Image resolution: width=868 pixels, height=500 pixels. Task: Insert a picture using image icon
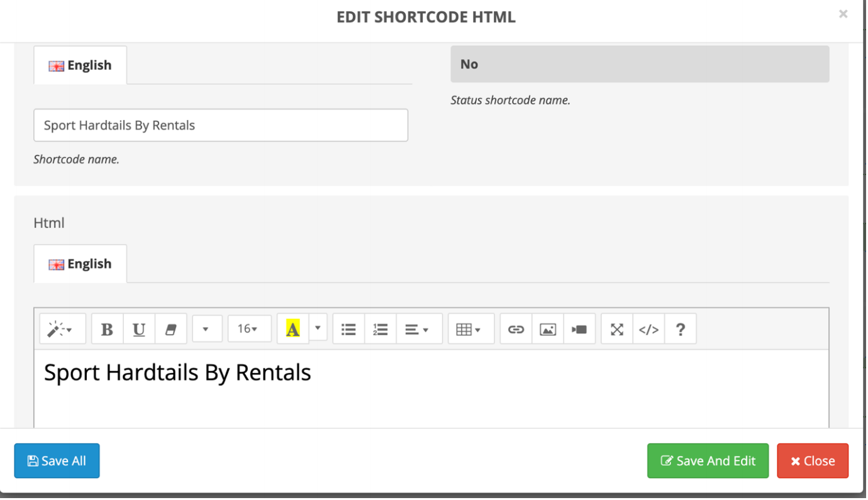tap(548, 330)
